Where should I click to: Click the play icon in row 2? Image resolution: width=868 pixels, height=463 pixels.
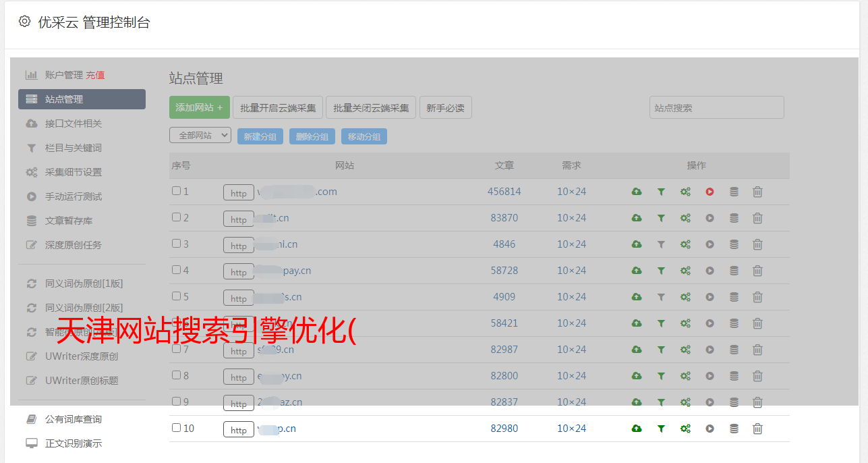[x=710, y=218]
